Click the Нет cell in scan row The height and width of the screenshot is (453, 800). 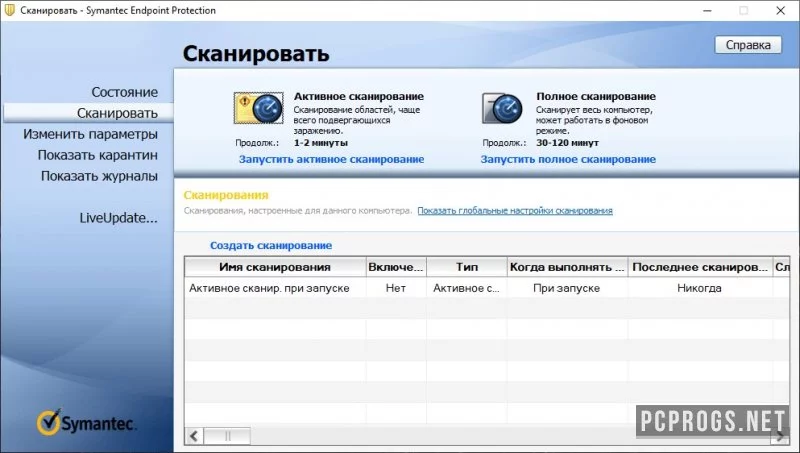[396, 288]
